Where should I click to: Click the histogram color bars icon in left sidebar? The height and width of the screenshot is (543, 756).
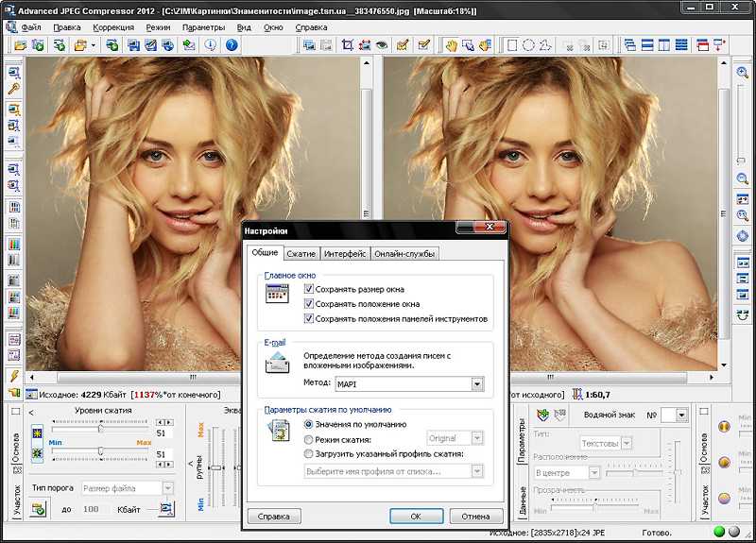(x=14, y=245)
